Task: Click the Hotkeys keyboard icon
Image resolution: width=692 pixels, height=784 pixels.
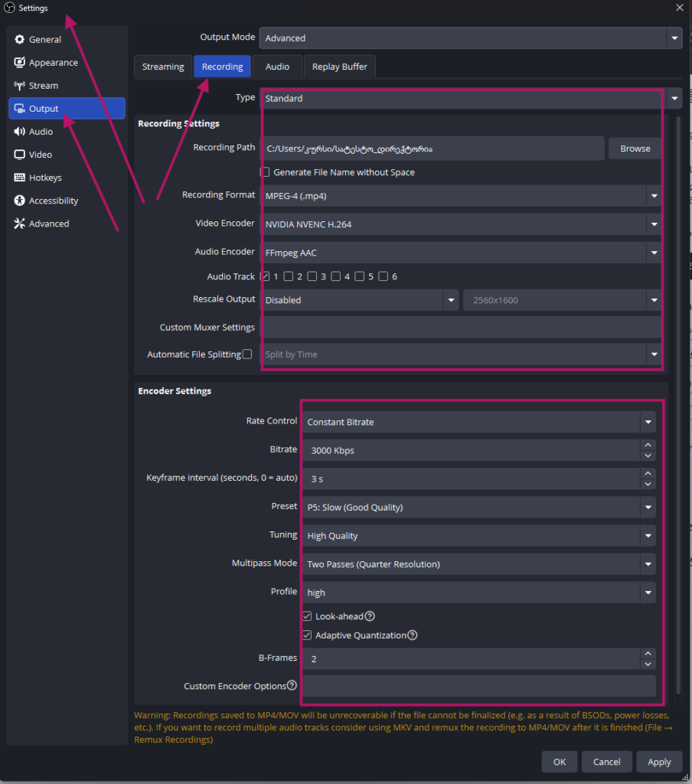Action: point(20,178)
